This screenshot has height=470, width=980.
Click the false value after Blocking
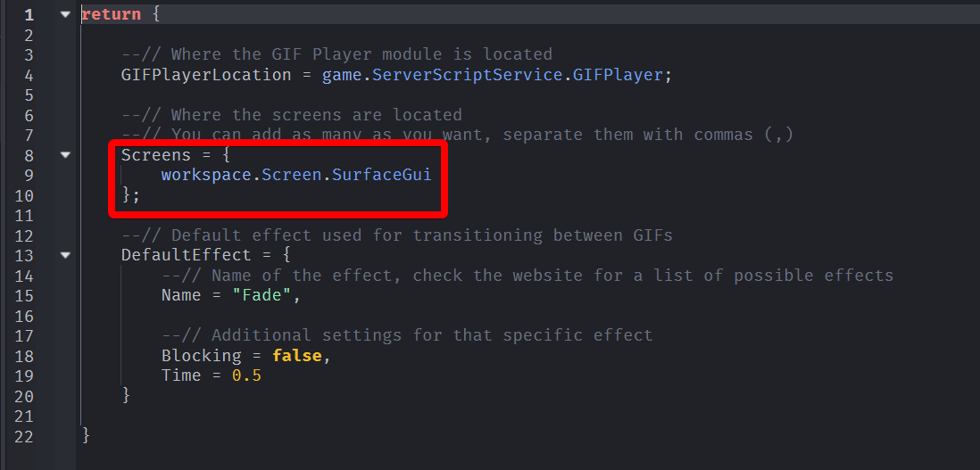pyautogui.click(x=296, y=356)
